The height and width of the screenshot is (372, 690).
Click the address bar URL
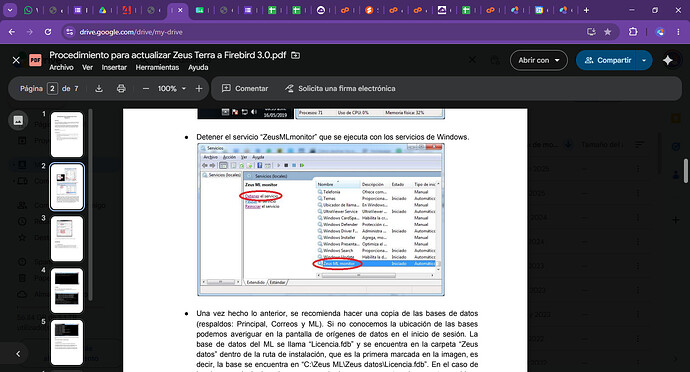pyautogui.click(x=131, y=32)
